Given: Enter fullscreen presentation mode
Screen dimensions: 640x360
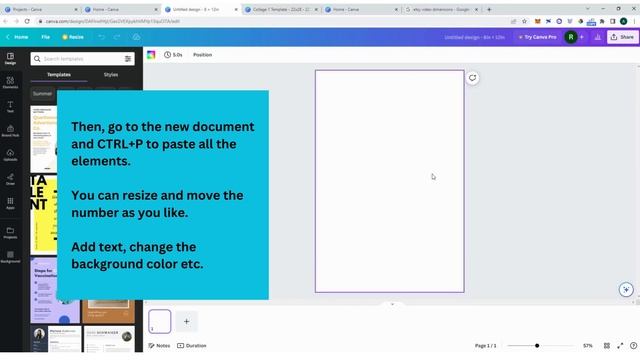Looking at the screenshot, I should point(620,346).
